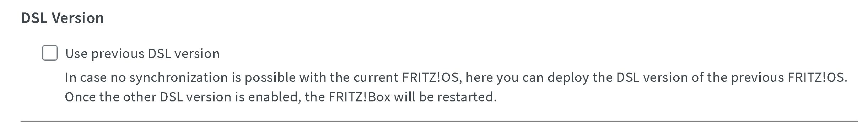Click the horizontal divider below the DSL section
The image size is (868, 132).
point(439,121)
